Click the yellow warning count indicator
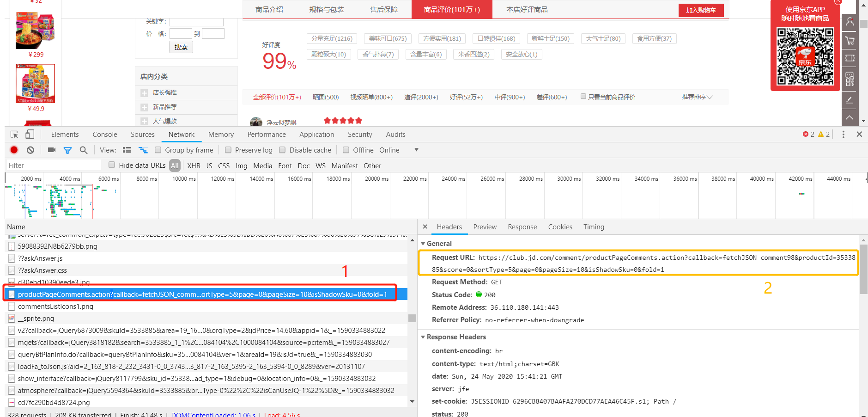 (x=824, y=134)
